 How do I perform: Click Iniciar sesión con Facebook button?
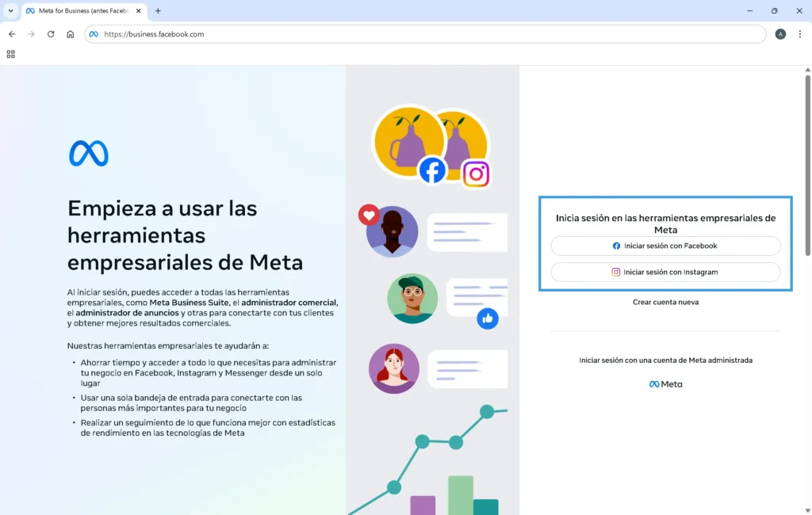click(x=665, y=246)
